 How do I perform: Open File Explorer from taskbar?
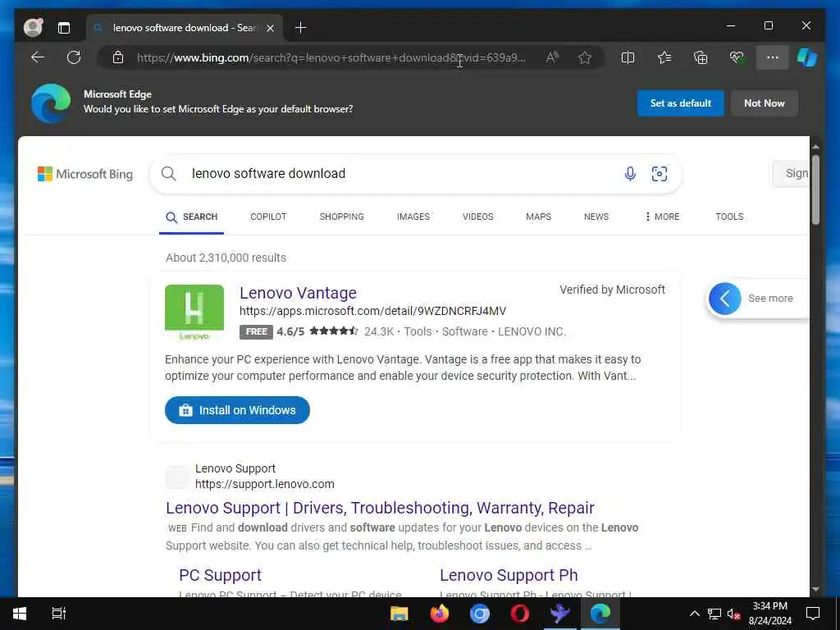tap(399, 614)
